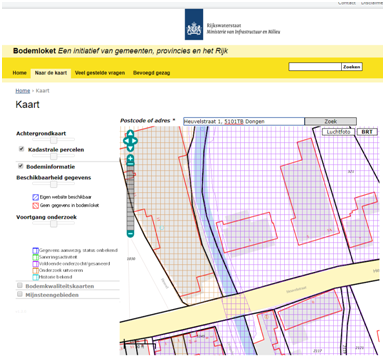
Task: Enable the Mijnsteengebieden checkbox
Action: pyautogui.click(x=20, y=294)
